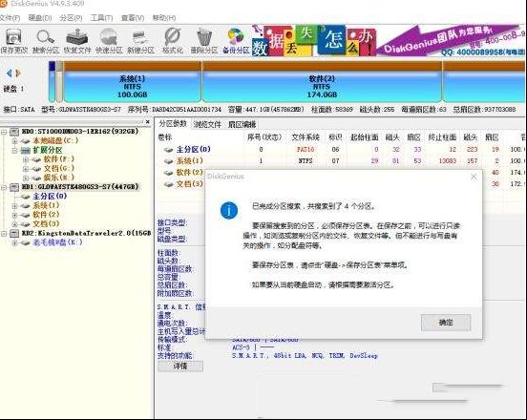Viewport: 527px width, 420px height.
Task: Select the 系统(1) NTFS 100.0GB partition bar
Action: pos(133,81)
